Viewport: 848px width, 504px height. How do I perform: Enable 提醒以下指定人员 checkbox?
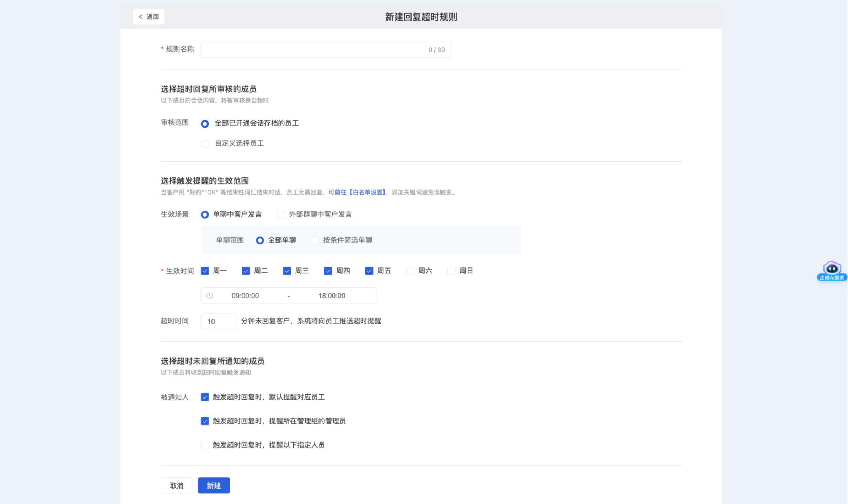click(205, 445)
